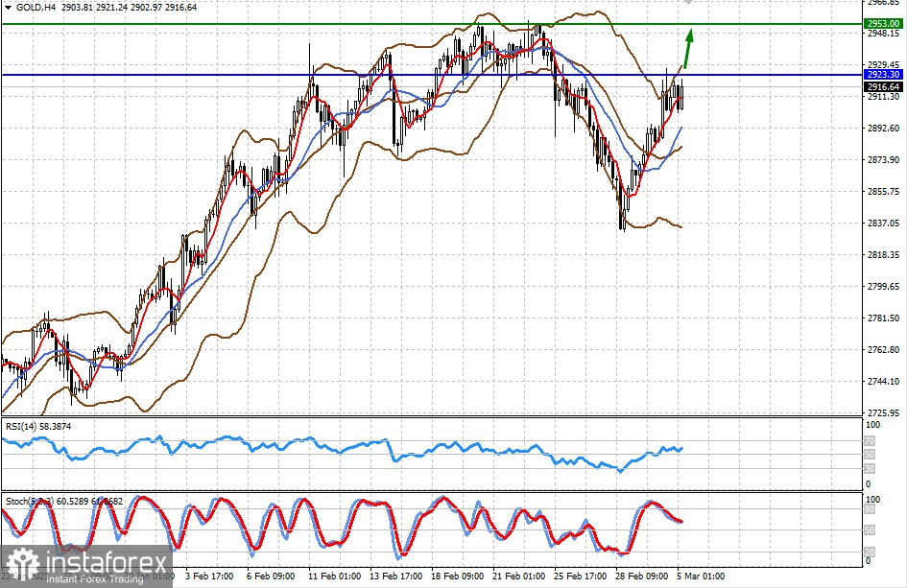Click the gray chart shift triangle marker

687,3
